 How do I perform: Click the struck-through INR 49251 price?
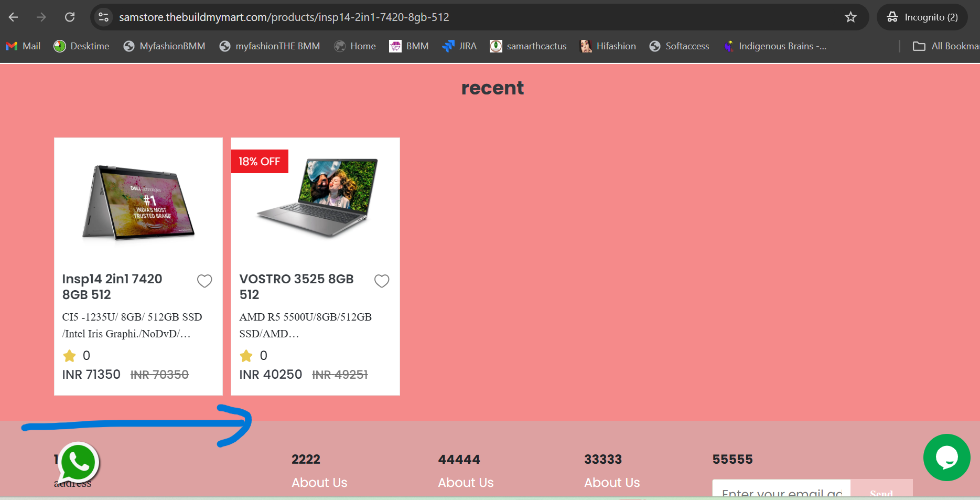(340, 375)
